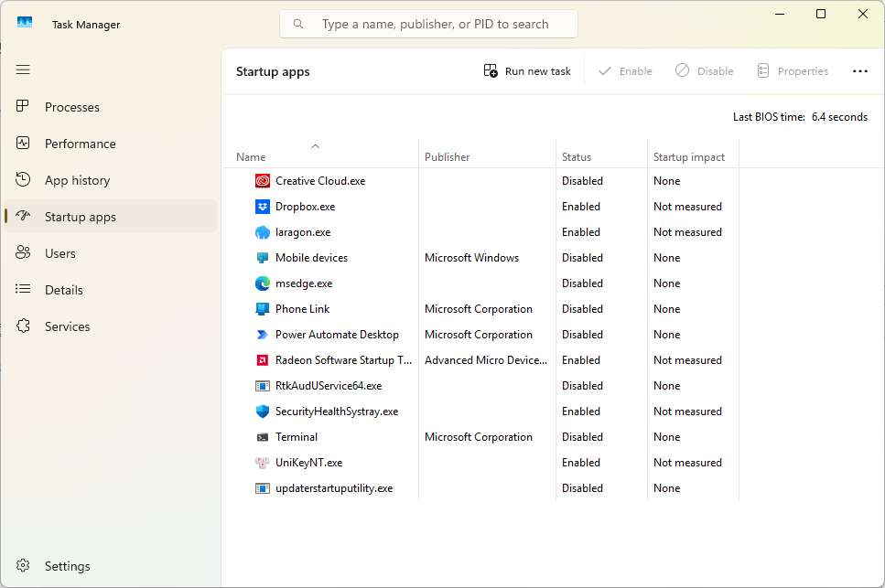Select laragon.exe row name

tap(303, 232)
